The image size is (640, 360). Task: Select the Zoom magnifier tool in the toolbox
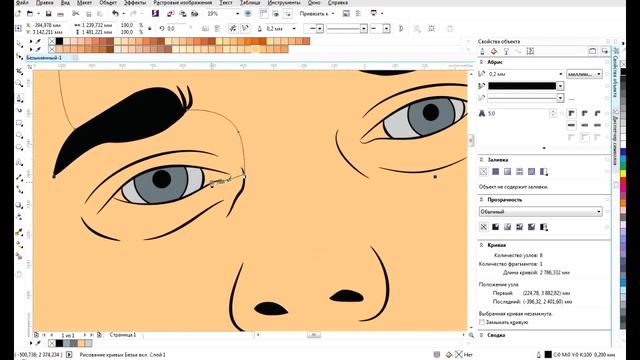[19, 84]
